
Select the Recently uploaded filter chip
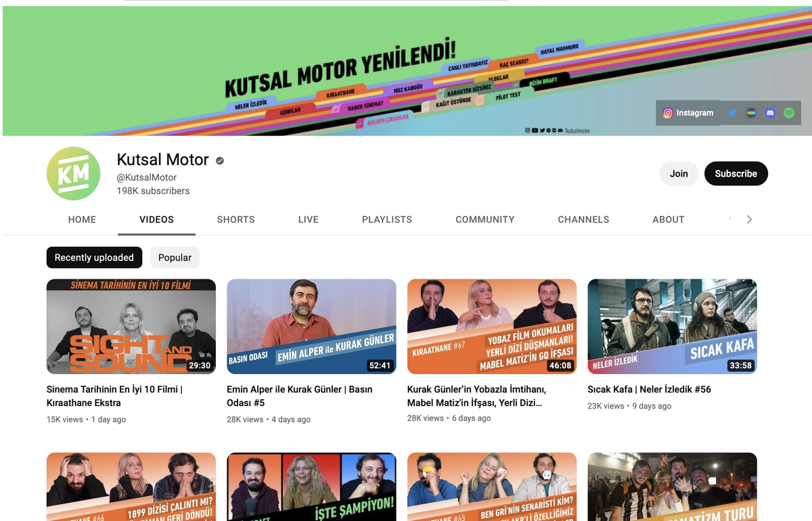point(94,257)
